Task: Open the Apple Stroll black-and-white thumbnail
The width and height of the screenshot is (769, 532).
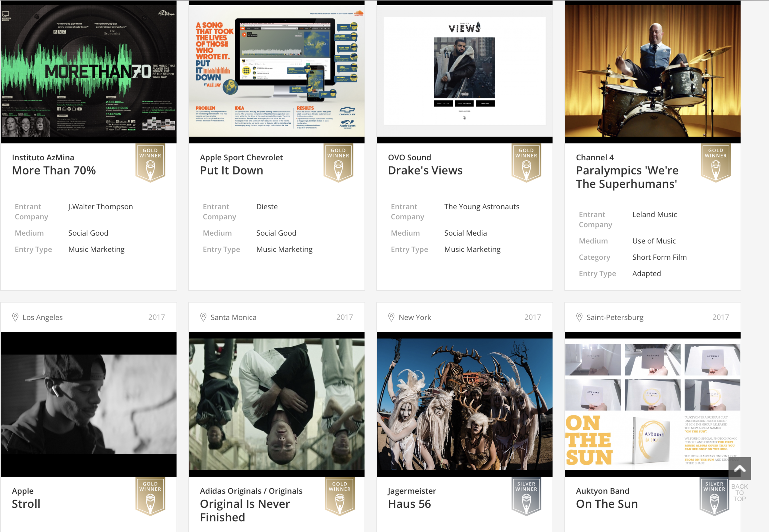Action: (x=89, y=404)
